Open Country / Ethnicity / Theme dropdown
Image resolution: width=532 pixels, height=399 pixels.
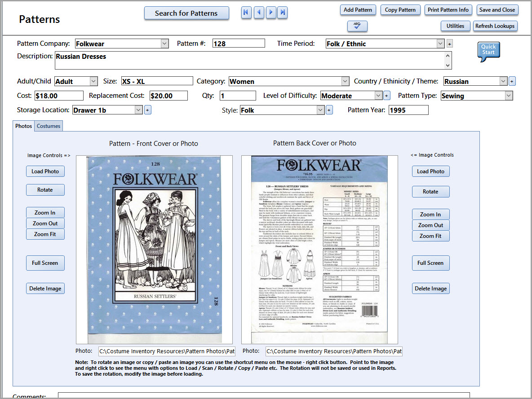point(504,81)
